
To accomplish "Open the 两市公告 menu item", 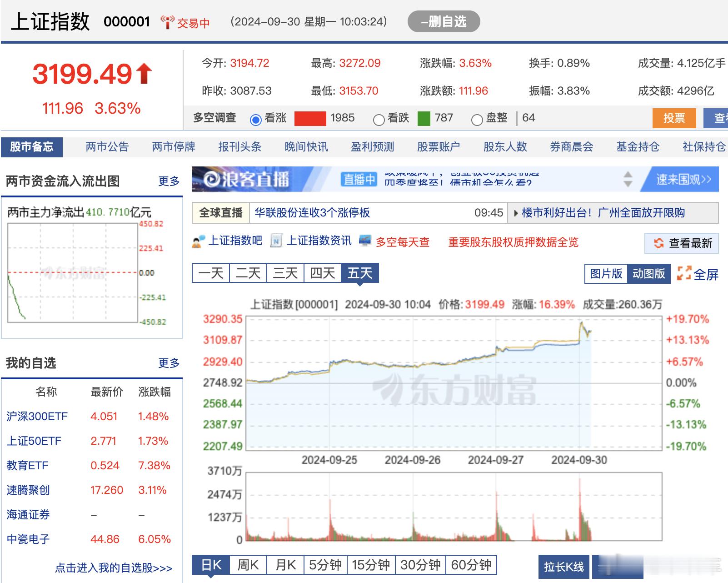I will 107,147.
